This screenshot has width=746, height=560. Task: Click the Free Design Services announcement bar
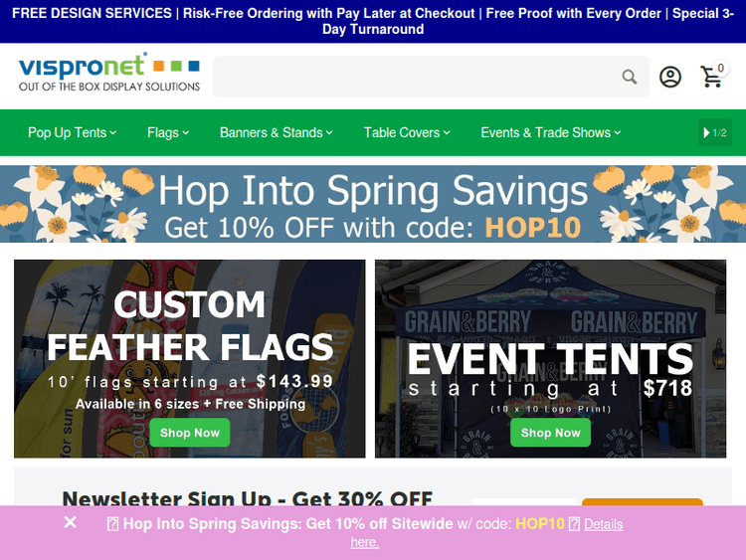coord(373,22)
